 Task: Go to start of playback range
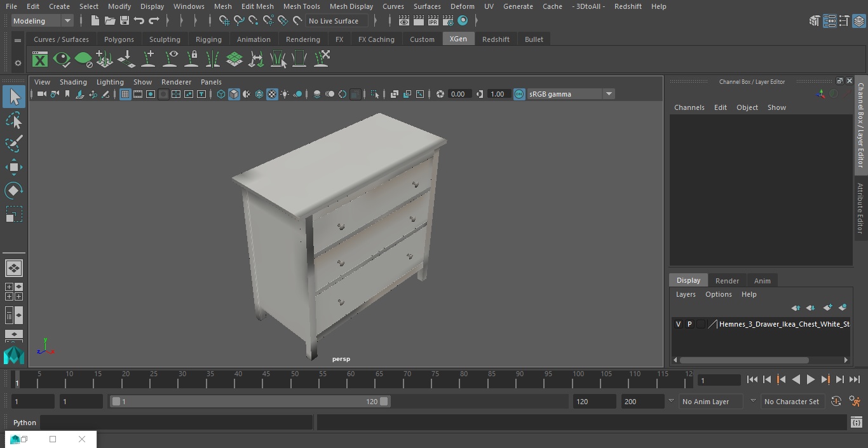[752, 379]
